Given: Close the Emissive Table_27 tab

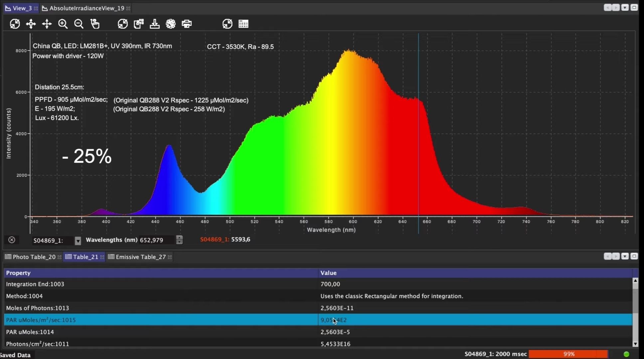Looking at the screenshot, I should tap(170, 257).
